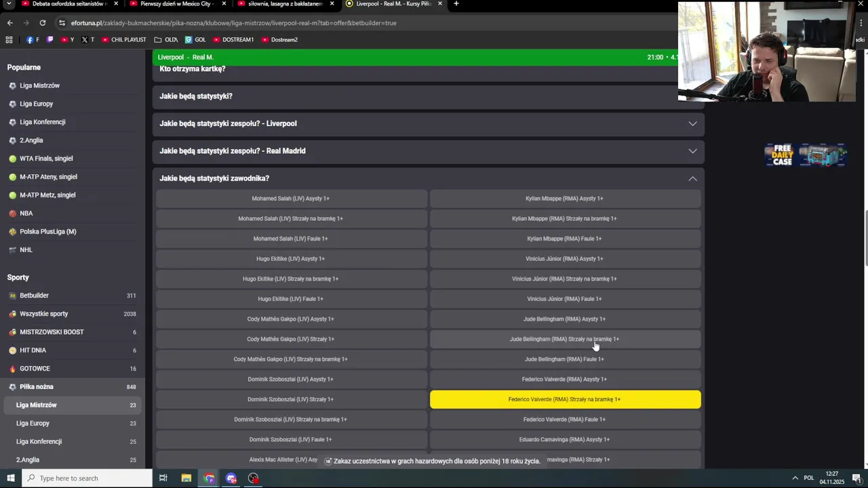Click the Windows Start button

(10, 479)
